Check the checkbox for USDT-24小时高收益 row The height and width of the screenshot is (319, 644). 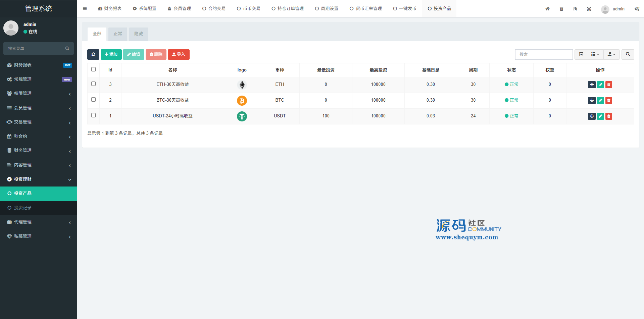[94, 115]
